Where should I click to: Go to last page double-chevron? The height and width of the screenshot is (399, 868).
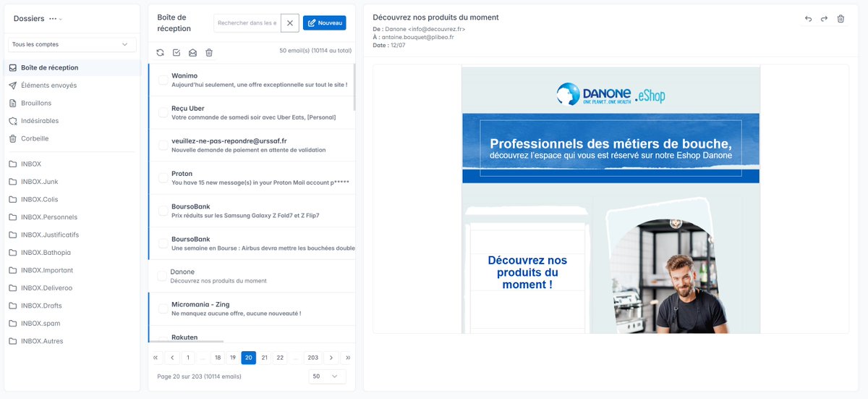pyautogui.click(x=347, y=358)
